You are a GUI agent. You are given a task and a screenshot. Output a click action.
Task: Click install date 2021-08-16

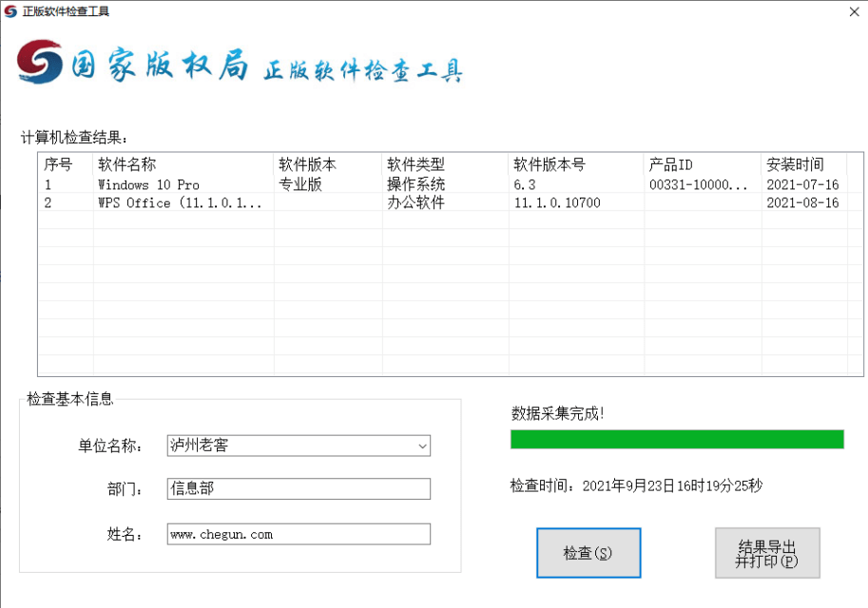point(802,203)
